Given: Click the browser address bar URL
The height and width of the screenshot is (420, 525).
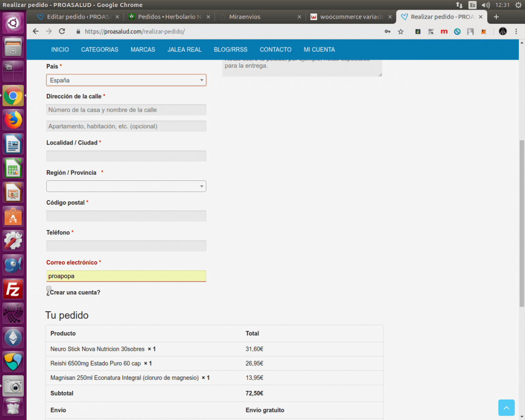Looking at the screenshot, I should pyautogui.click(x=135, y=31).
